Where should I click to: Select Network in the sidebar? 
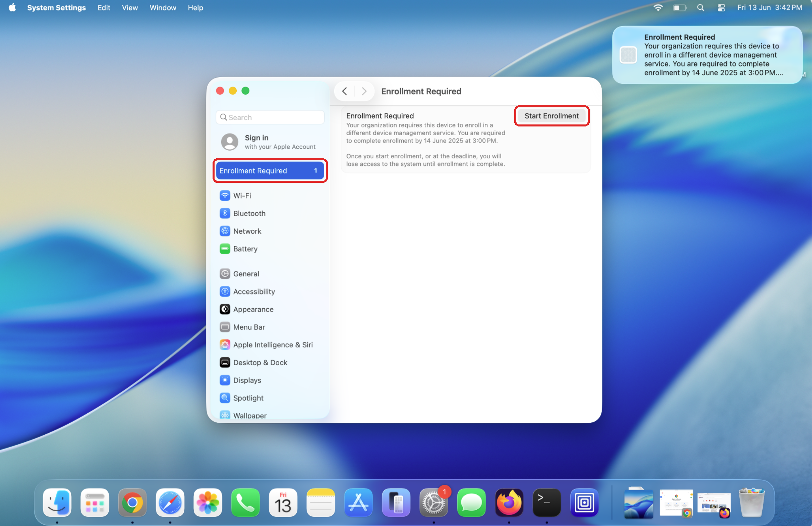[x=270, y=231]
